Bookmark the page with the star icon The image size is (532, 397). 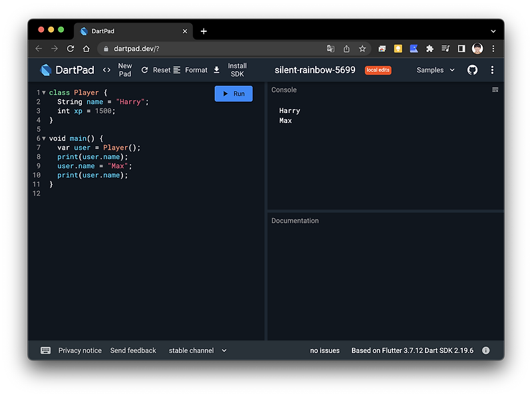pyautogui.click(x=362, y=49)
